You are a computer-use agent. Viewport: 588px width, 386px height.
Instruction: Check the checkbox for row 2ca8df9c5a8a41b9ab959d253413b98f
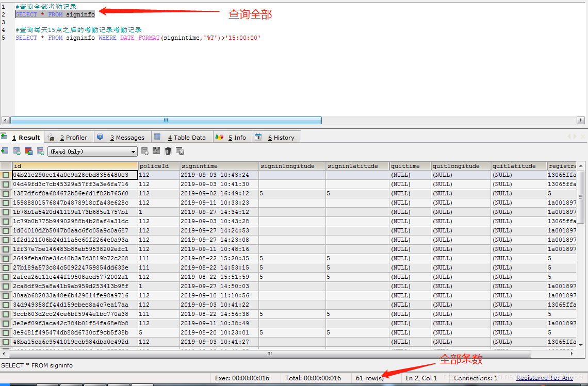[6, 287]
